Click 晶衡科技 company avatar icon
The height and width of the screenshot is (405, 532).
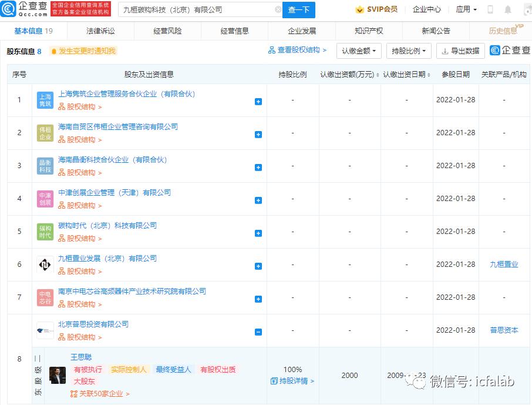click(45, 166)
